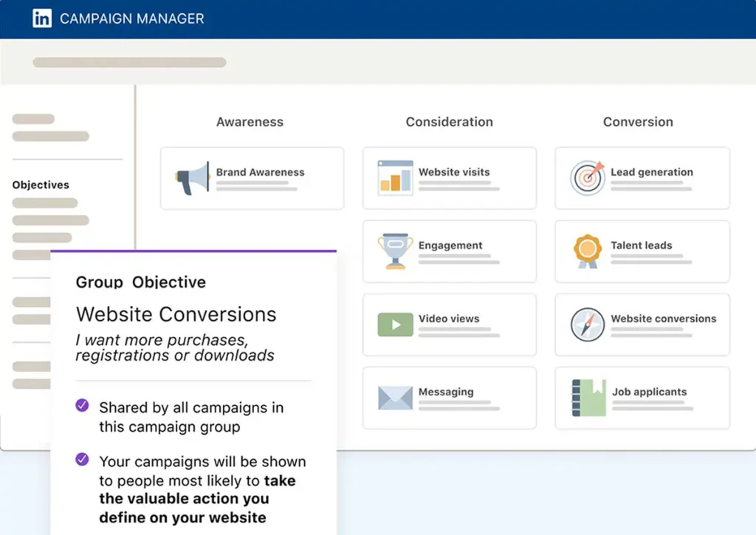Click the Job applicants notebook icon

click(x=588, y=398)
